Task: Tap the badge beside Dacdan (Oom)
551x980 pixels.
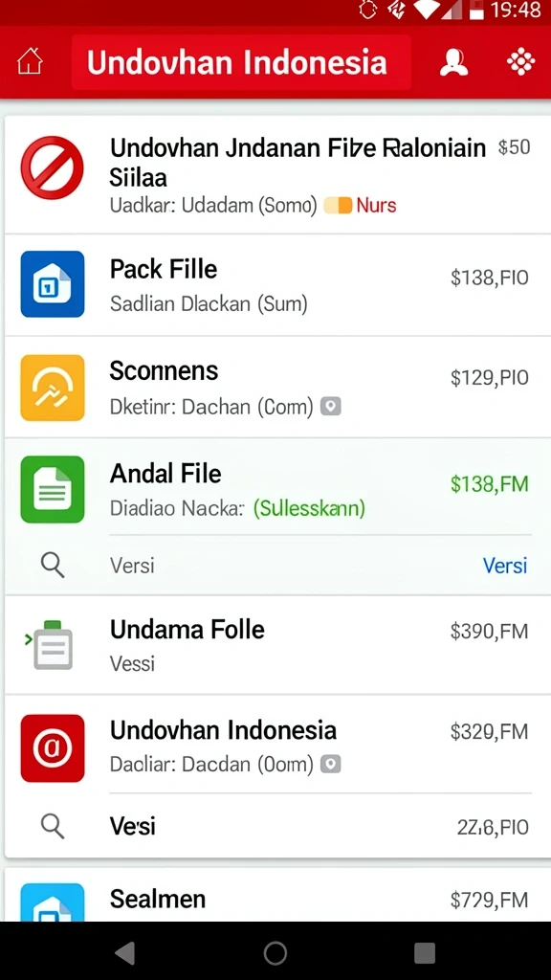Action: (x=331, y=764)
